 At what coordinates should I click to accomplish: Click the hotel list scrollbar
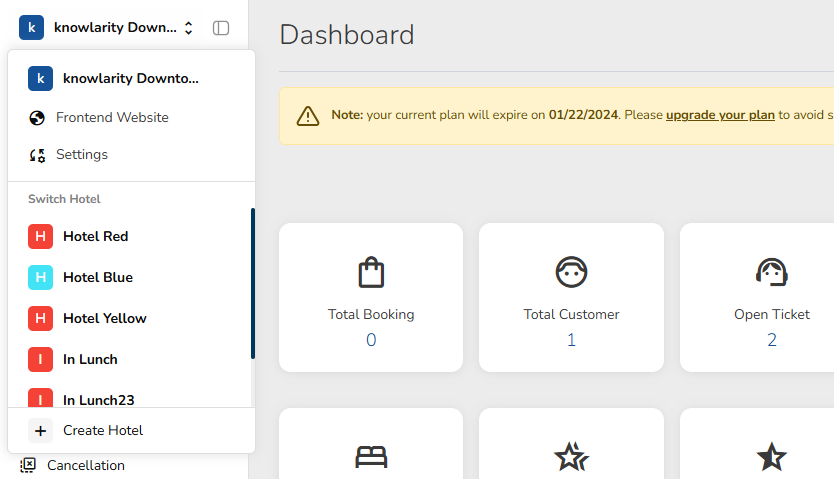point(253,283)
